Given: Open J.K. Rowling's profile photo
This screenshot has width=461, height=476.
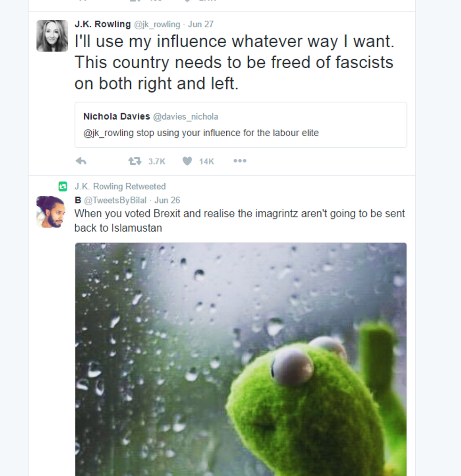Looking at the screenshot, I should (x=52, y=36).
